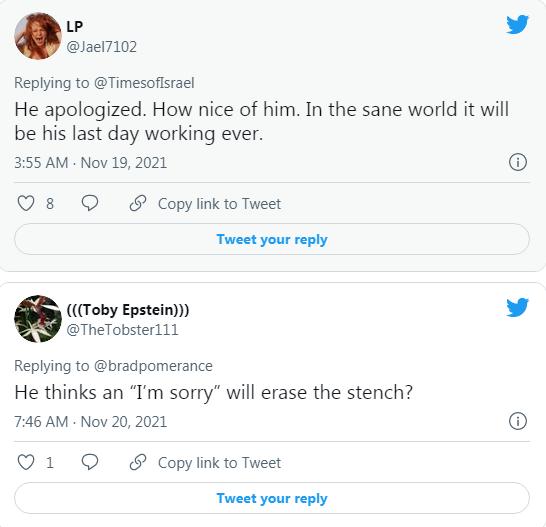The height and width of the screenshot is (527, 546).
Task: Copy link to Tweet for LP's reply
Action: click(219, 204)
